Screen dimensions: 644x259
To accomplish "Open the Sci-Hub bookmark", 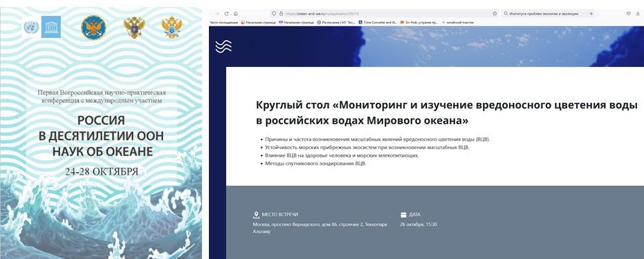I will click(419, 22).
